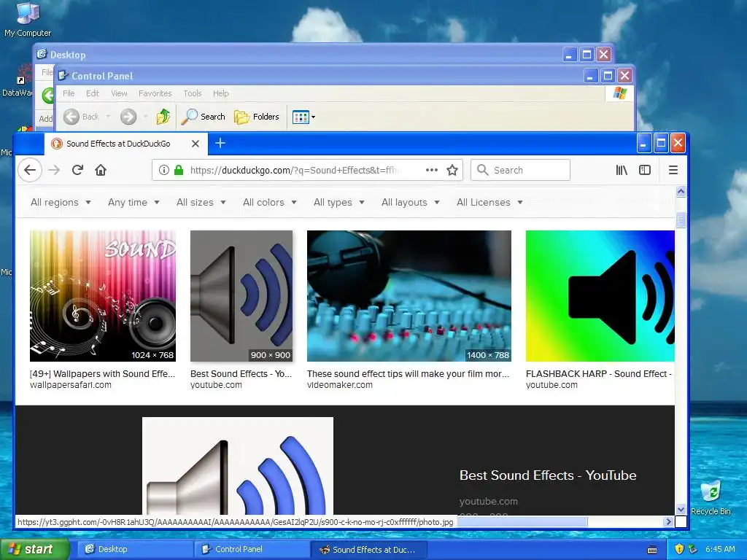This screenshot has height=560, width=747.
Task: Open the mixing console thumbnail
Action: tap(409, 296)
